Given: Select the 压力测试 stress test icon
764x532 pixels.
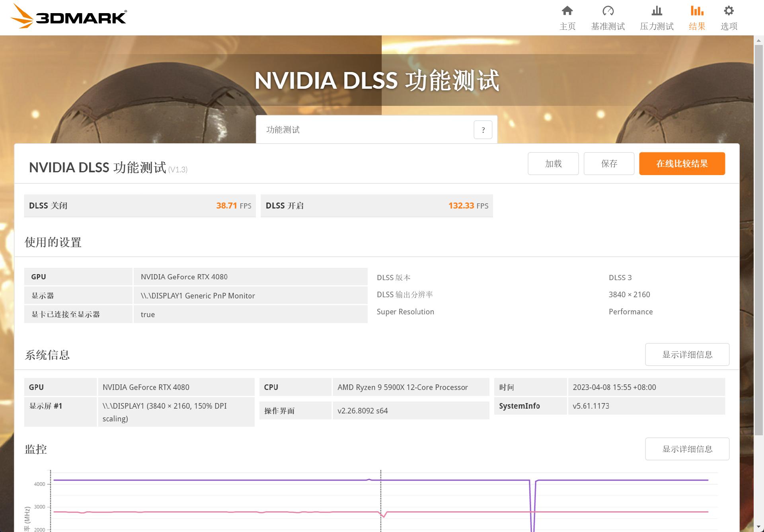Looking at the screenshot, I should click(x=656, y=11).
